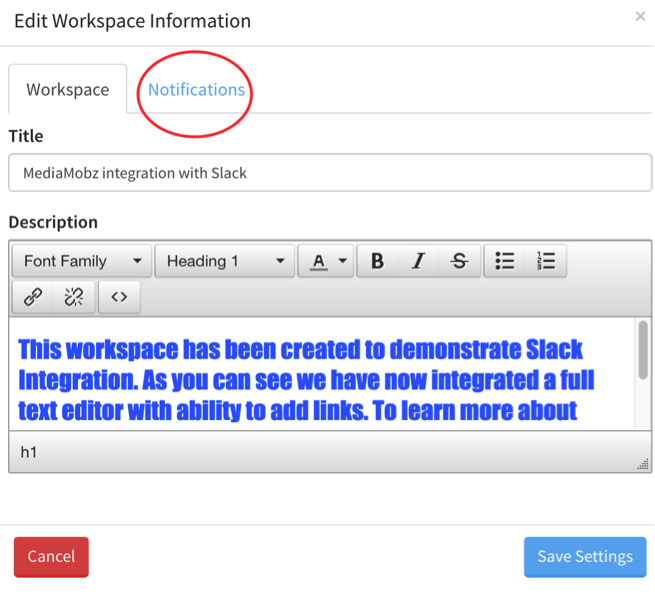
Task: Toggle bold formatting in description editor
Action: [x=377, y=261]
